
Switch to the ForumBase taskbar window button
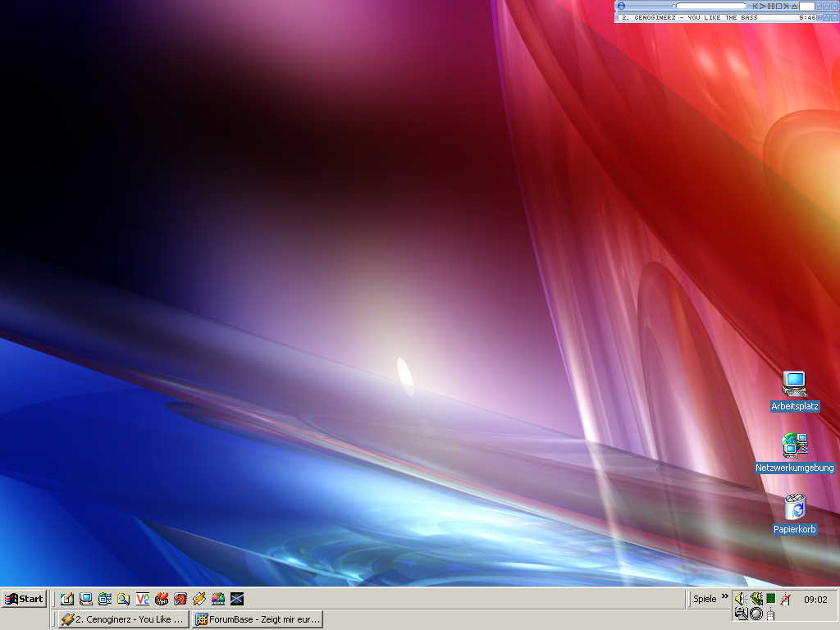(258, 619)
